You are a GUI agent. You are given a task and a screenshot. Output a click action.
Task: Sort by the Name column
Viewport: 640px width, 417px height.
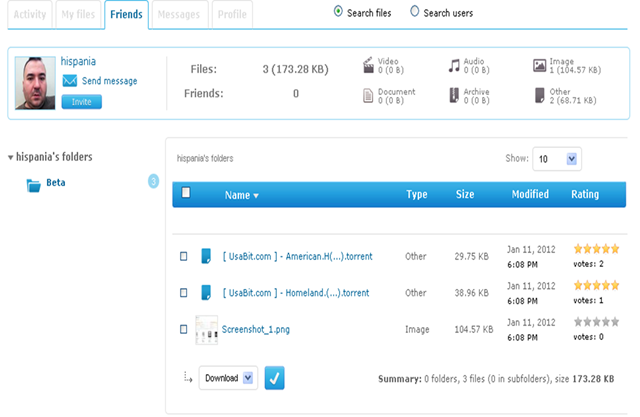tap(242, 195)
